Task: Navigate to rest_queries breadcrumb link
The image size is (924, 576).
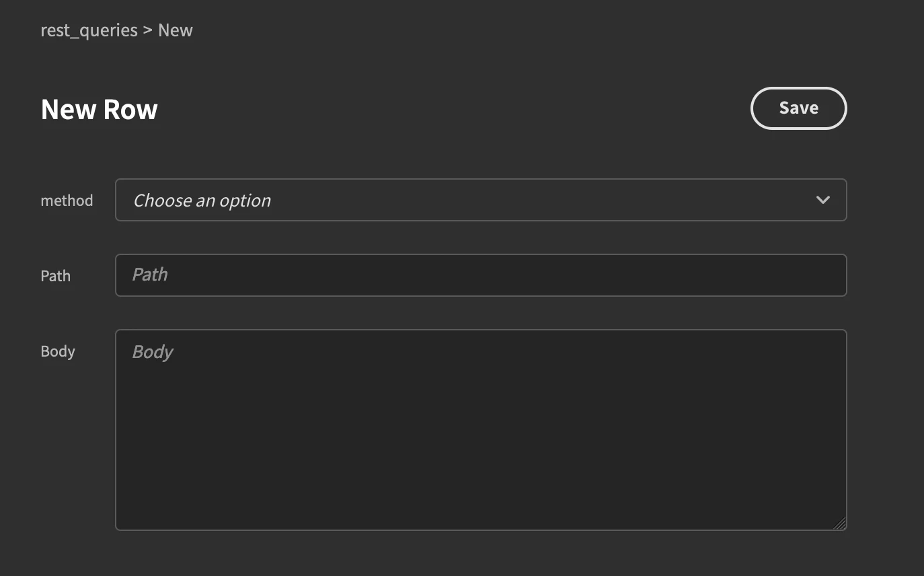Action: (89, 30)
